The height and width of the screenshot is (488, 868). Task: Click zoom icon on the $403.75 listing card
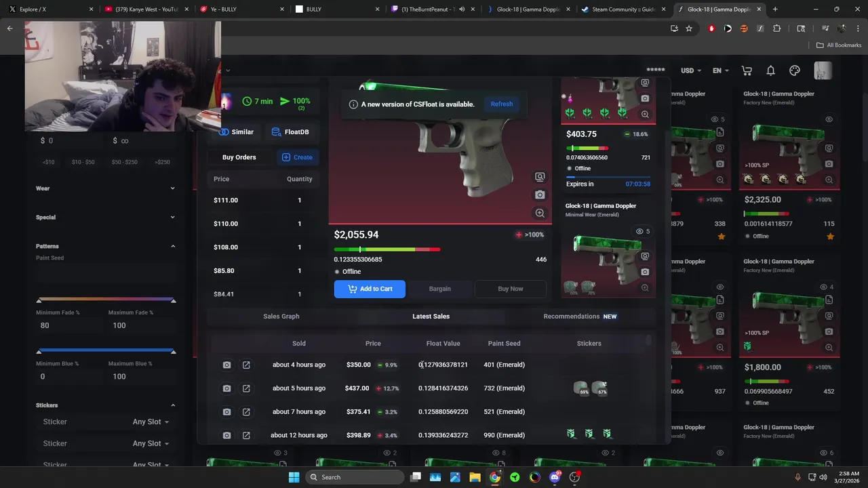[645, 115]
